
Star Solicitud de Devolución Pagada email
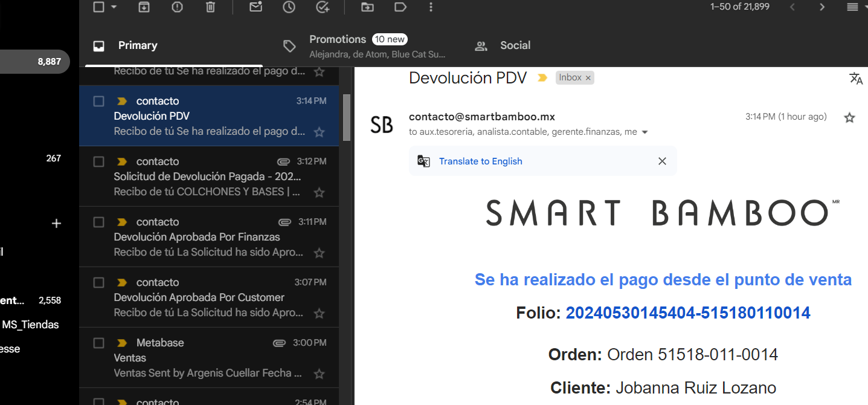(x=320, y=192)
